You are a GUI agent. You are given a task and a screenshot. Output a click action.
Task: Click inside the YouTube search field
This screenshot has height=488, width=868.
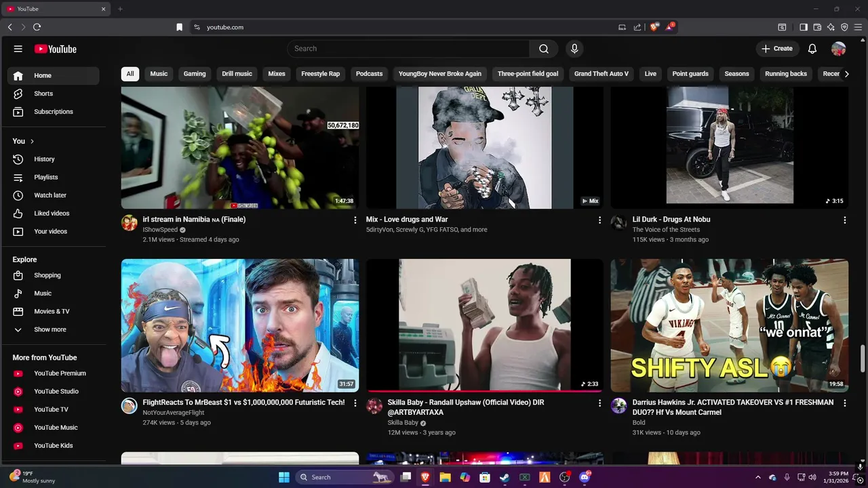coord(408,49)
